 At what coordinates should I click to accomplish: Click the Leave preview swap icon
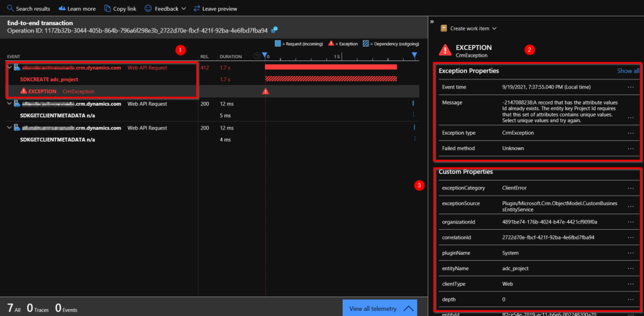[197, 8]
